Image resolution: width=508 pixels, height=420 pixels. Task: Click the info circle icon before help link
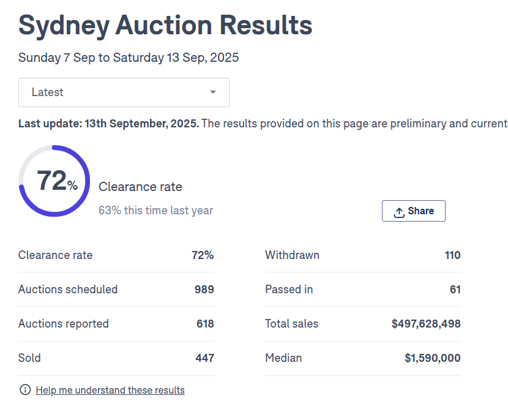point(25,390)
